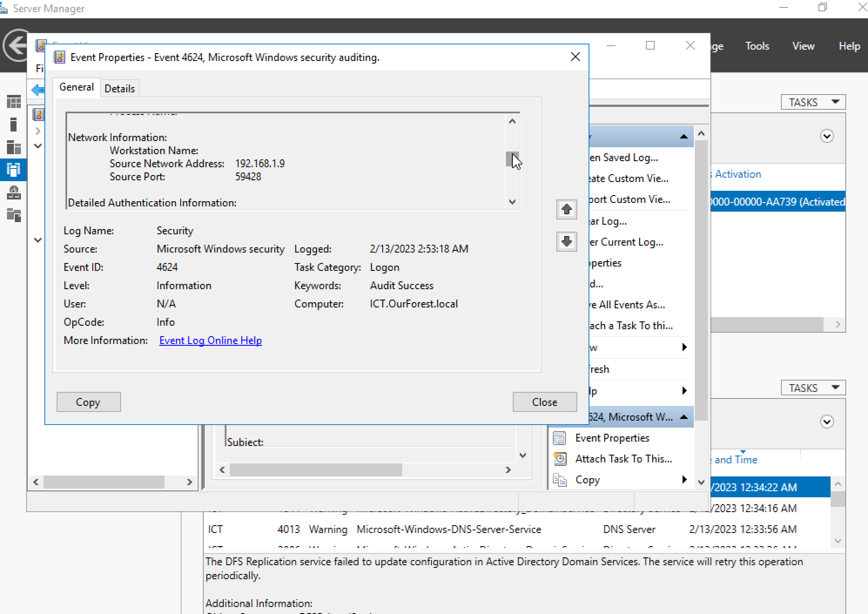Click preview pane horizontal scrollbar
The image size is (868, 614).
click(x=316, y=469)
